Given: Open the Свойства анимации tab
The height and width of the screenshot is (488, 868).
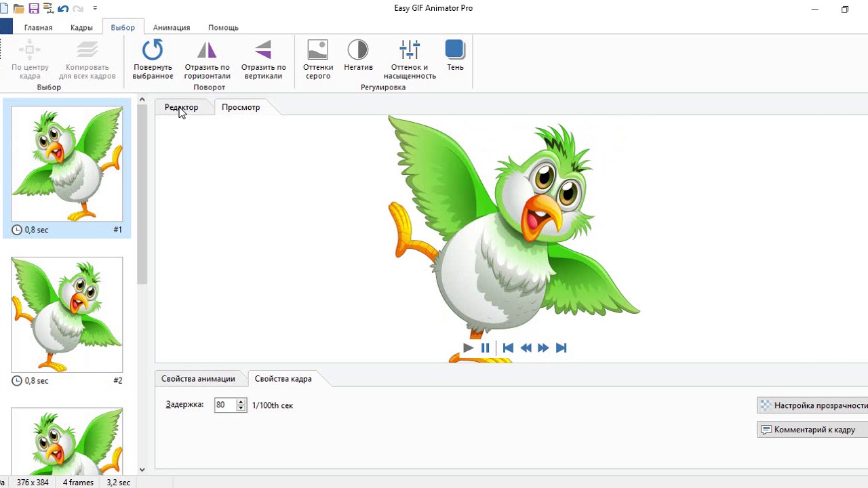Looking at the screenshot, I should [x=198, y=379].
